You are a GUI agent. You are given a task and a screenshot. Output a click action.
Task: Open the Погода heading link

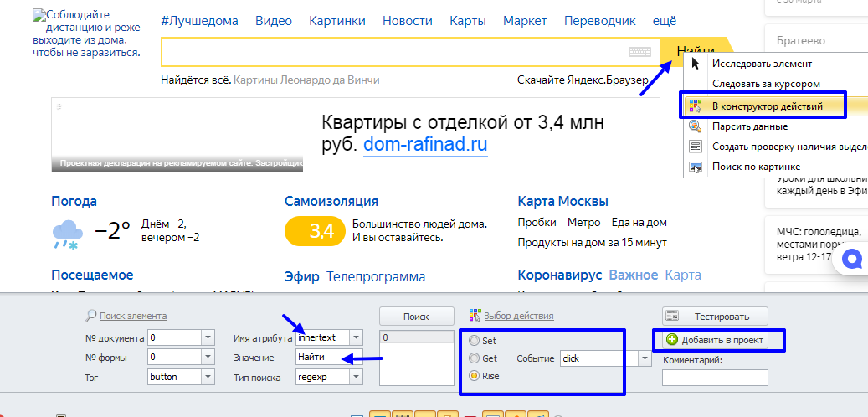[x=74, y=200]
